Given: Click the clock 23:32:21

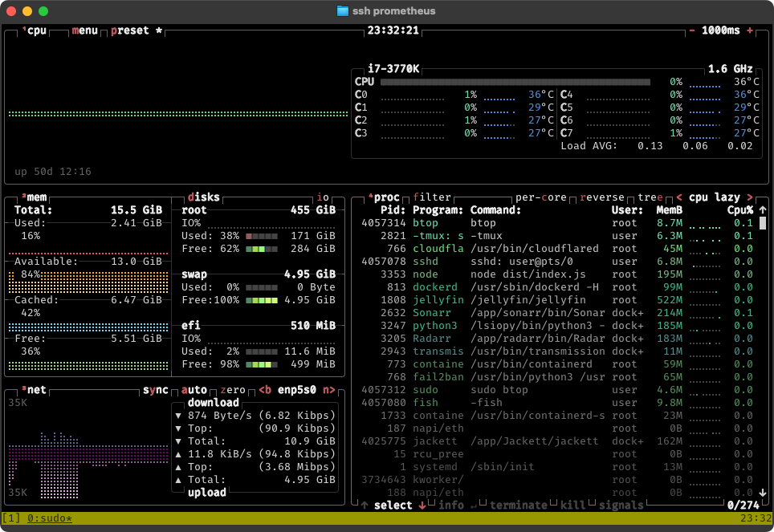Looking at the screenshot, I should click(393, 30).
